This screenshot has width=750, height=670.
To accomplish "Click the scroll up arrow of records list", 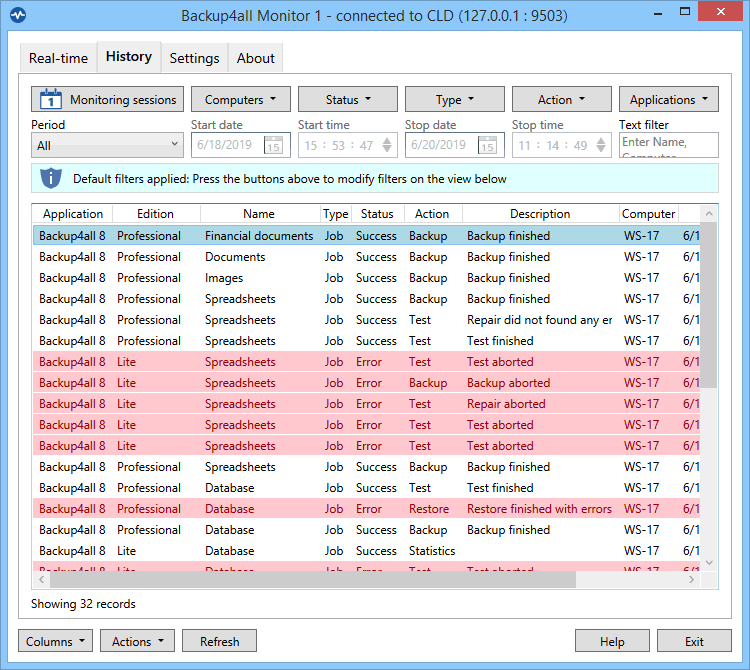I will pos(709,214).
